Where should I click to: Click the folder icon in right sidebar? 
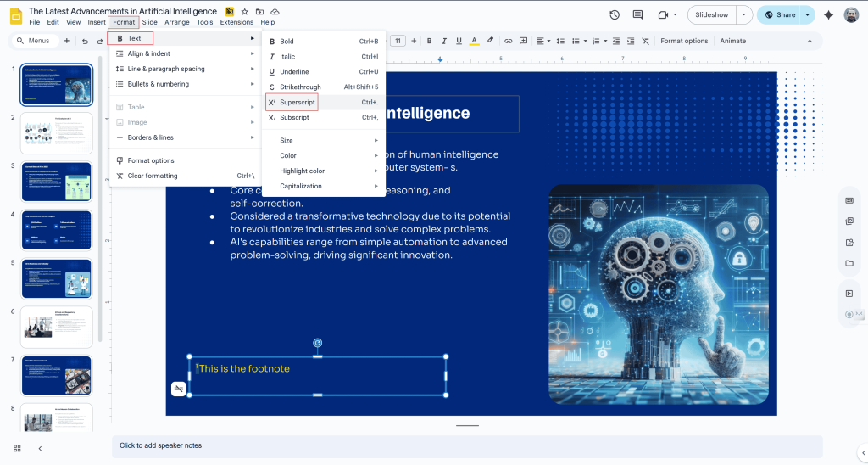pos(849,263)
